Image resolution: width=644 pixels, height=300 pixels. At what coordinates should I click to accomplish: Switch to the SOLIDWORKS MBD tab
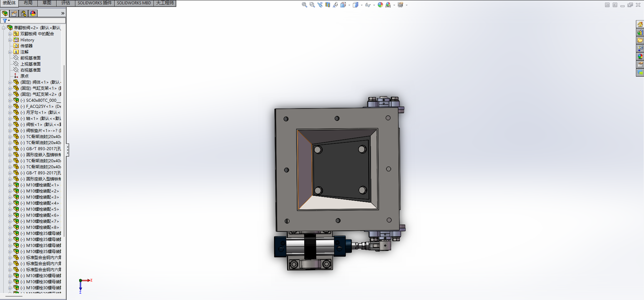(x=134, y=3)
